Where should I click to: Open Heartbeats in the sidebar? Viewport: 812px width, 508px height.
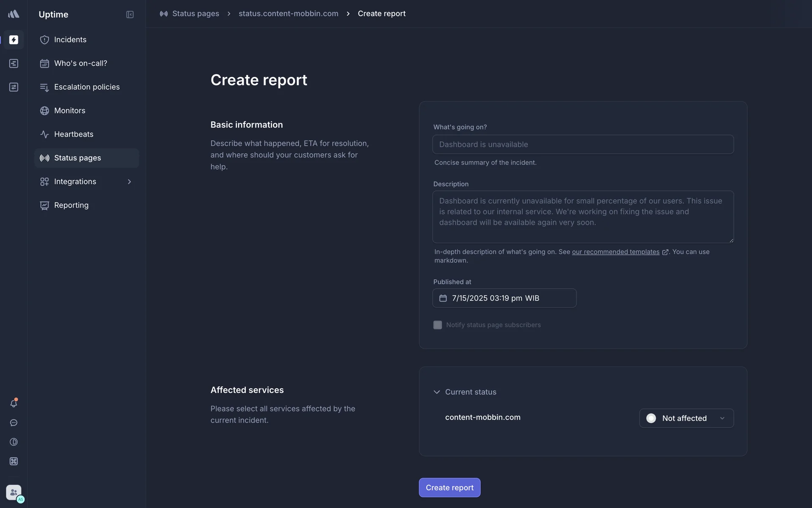[x=74, y=134]
